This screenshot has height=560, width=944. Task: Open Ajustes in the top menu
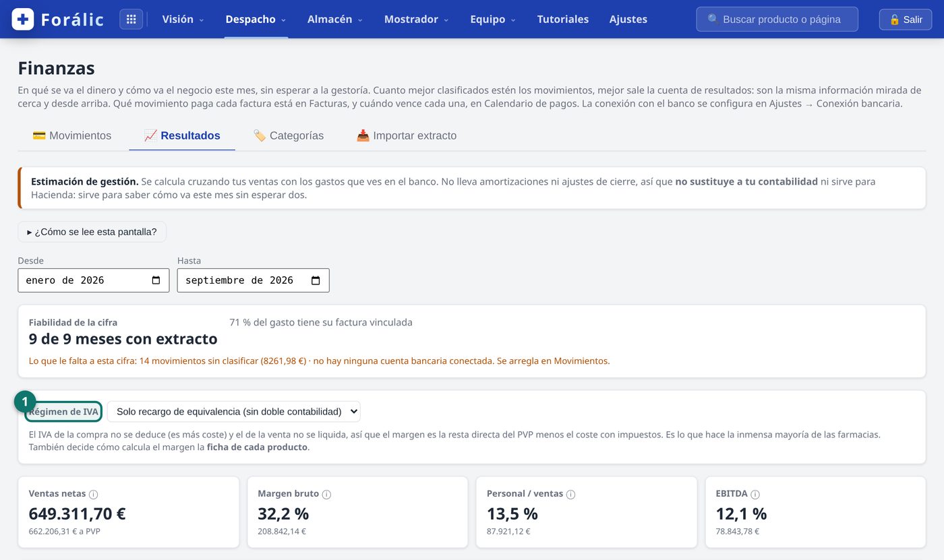(x=628, y=20)
